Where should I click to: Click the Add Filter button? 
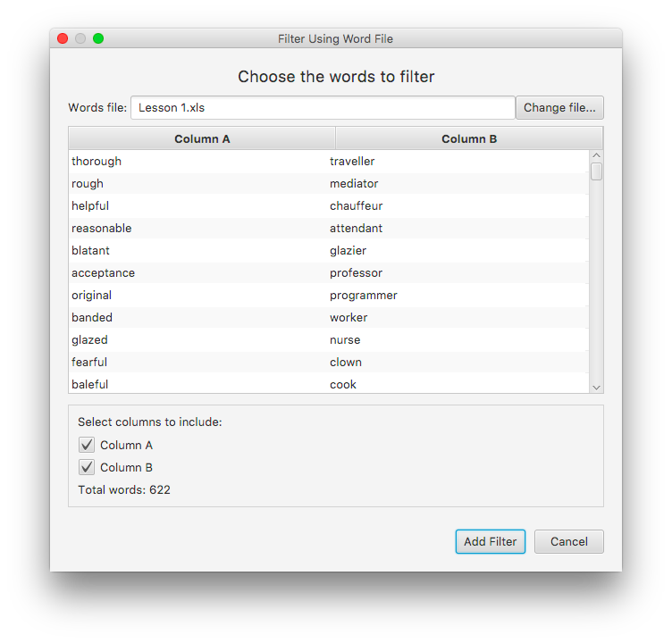tap(491, 541)
